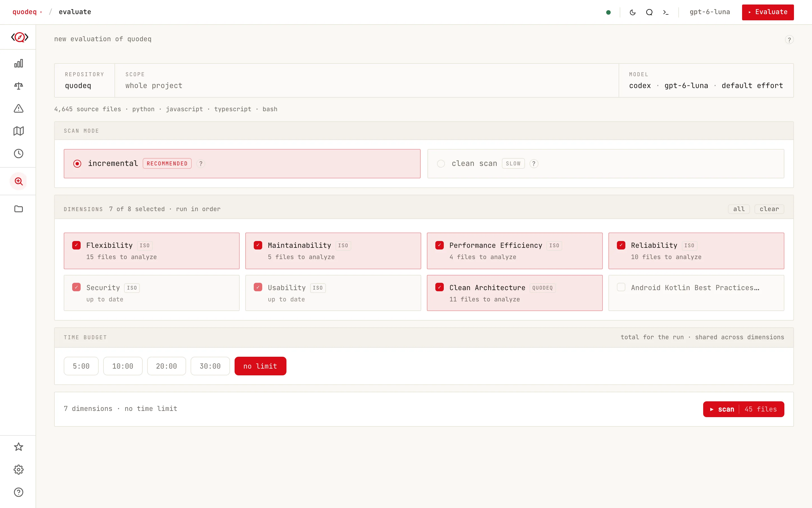Select the no limit time budget

click(261, 366)
